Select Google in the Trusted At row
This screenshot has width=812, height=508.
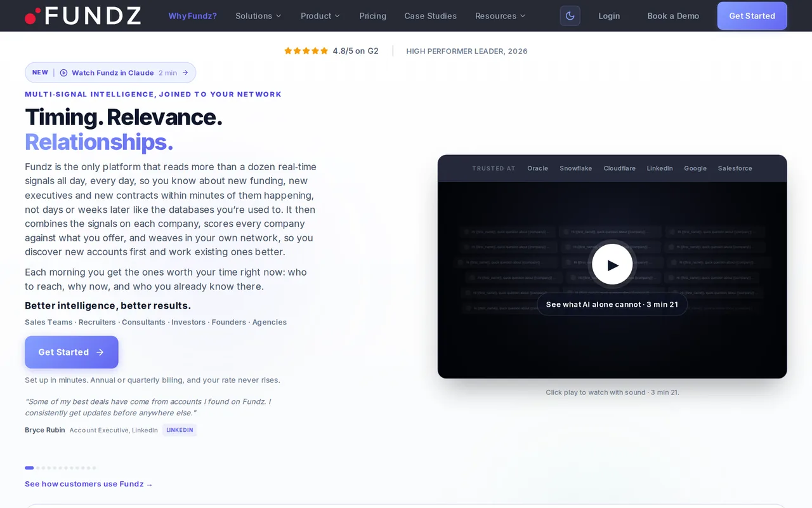[695, 168]
